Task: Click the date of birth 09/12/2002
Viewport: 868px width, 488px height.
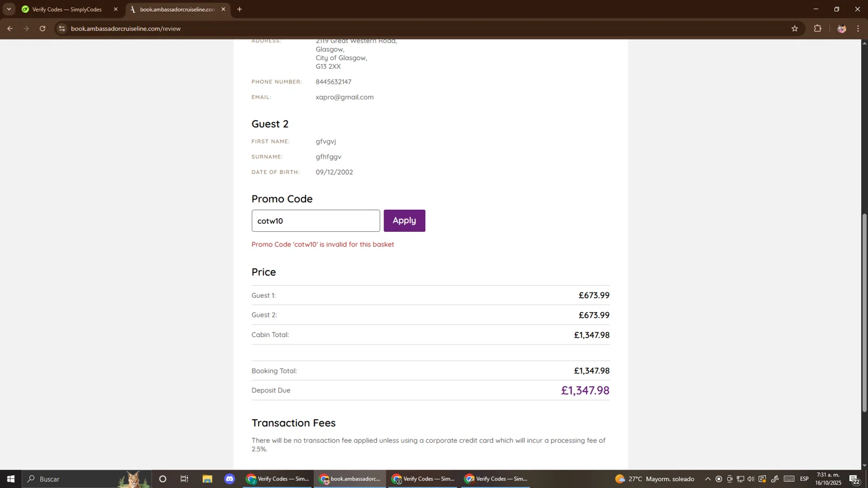Action: pyautogui.click(x=334, y=172)
